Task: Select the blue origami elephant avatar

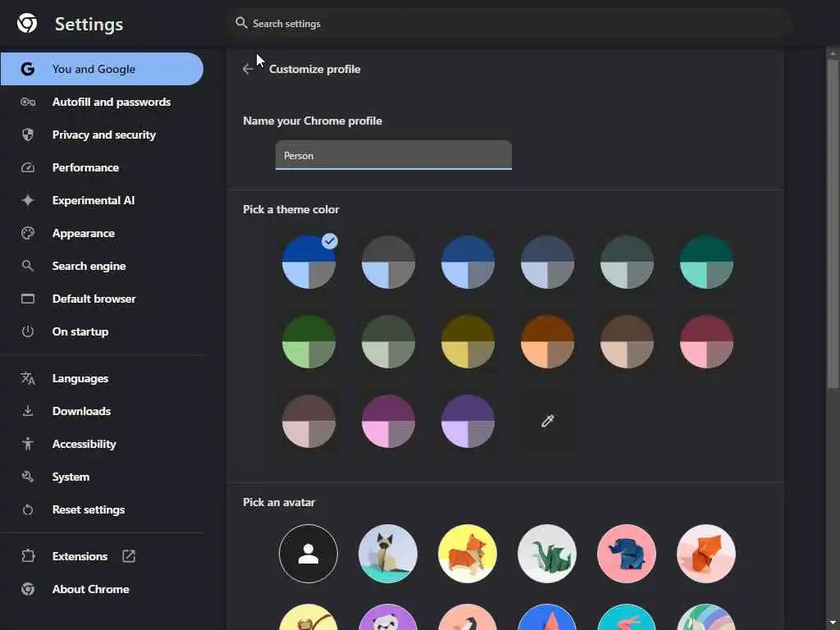Action: 627,554
